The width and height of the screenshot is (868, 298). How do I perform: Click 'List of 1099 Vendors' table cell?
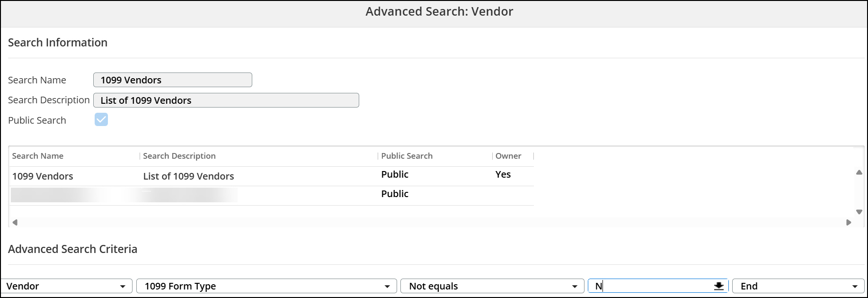188,176
